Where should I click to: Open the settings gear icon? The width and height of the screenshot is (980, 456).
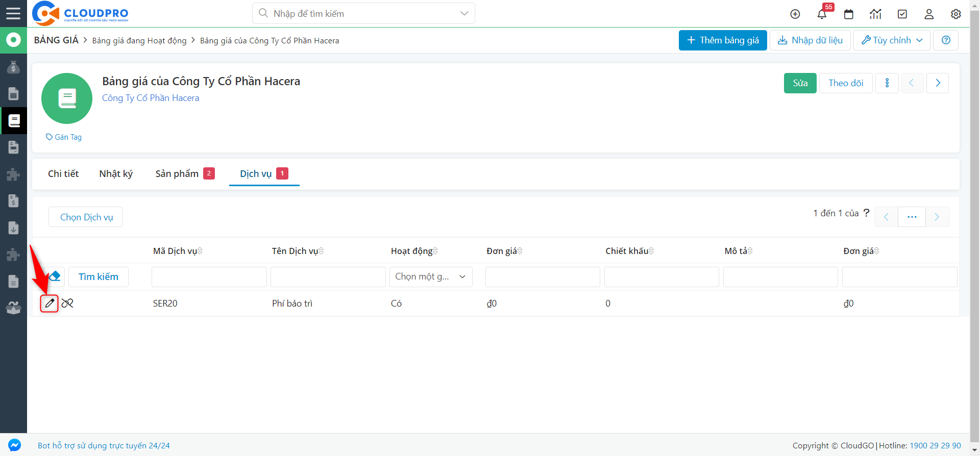(x=956, y=14)
